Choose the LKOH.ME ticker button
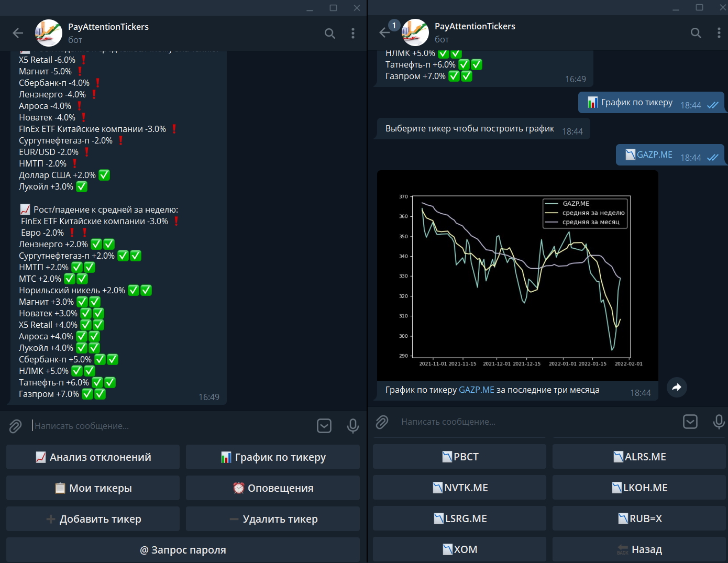Screen dimensions: 728x563 [639, 488]
